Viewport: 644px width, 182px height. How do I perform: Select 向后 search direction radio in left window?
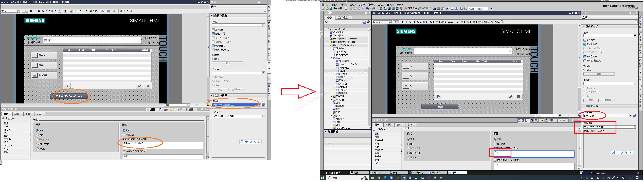pyautogui.click(x=213, y=59)
